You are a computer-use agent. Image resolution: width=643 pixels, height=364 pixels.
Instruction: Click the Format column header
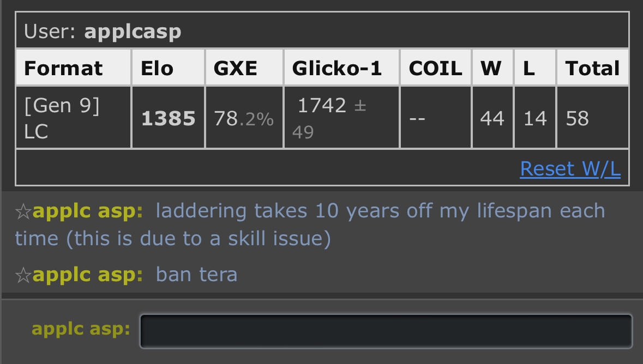click(x=63, y=68)
